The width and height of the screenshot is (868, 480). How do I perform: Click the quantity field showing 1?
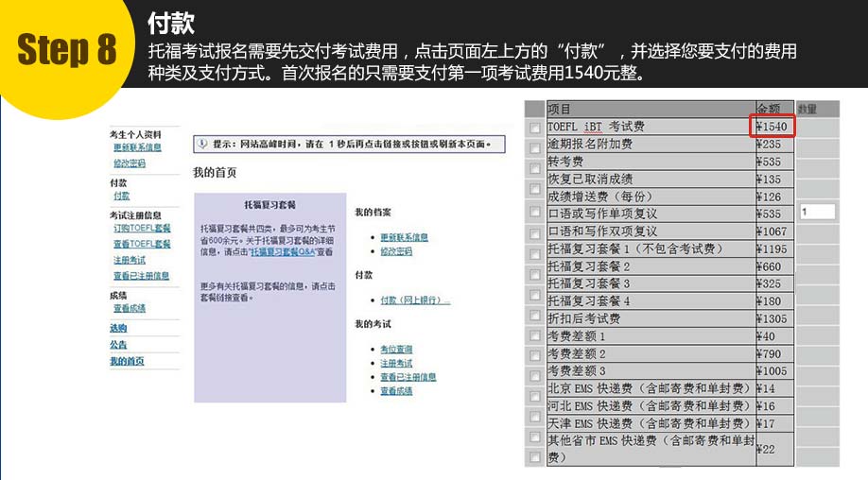coord(817,212)
